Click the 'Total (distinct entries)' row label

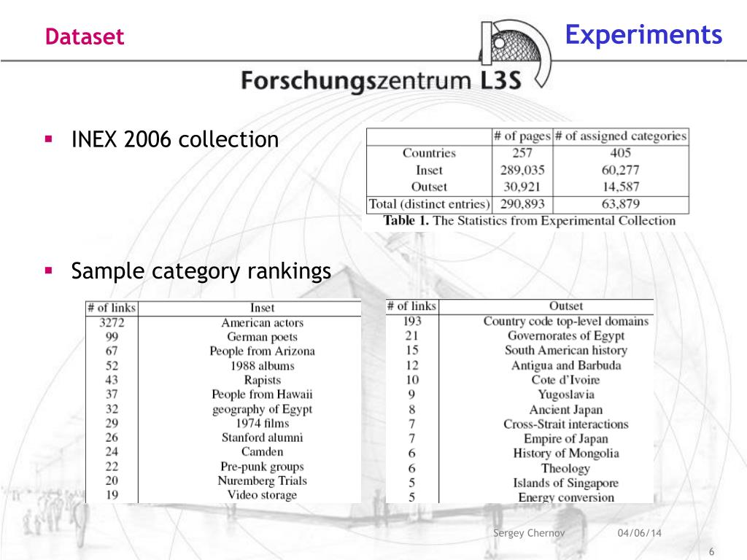coord(429,204)
